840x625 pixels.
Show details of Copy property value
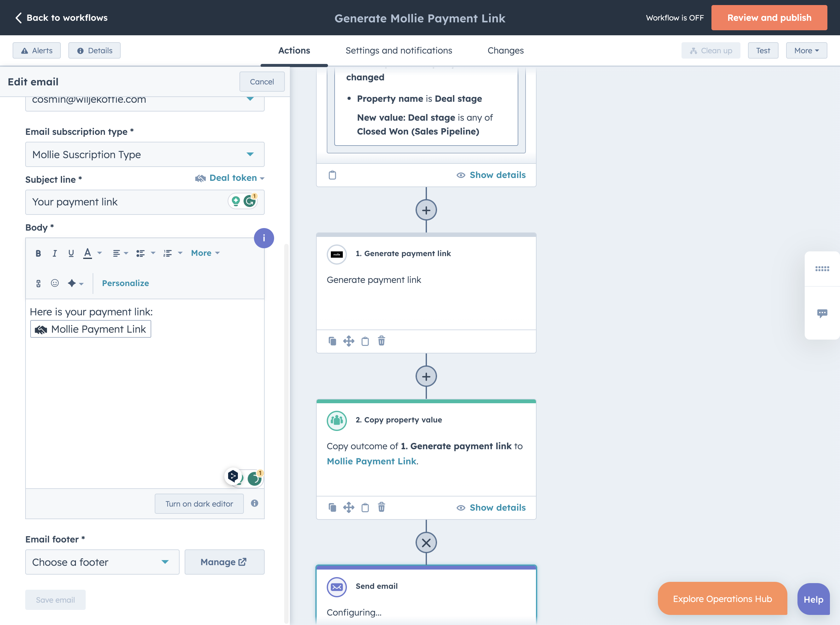click(491, 508)
